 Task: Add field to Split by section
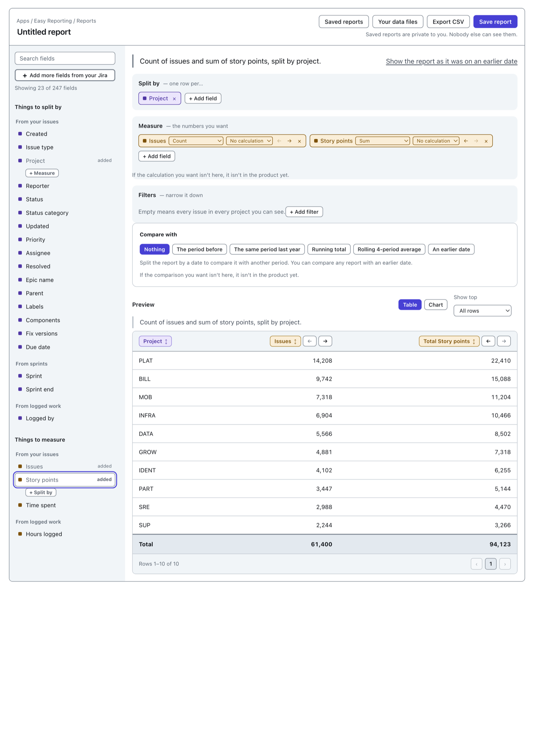[203, 99]
